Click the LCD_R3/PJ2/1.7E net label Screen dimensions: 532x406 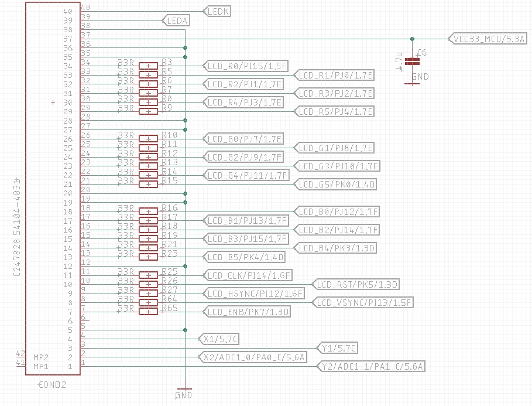tap(334, 93)
